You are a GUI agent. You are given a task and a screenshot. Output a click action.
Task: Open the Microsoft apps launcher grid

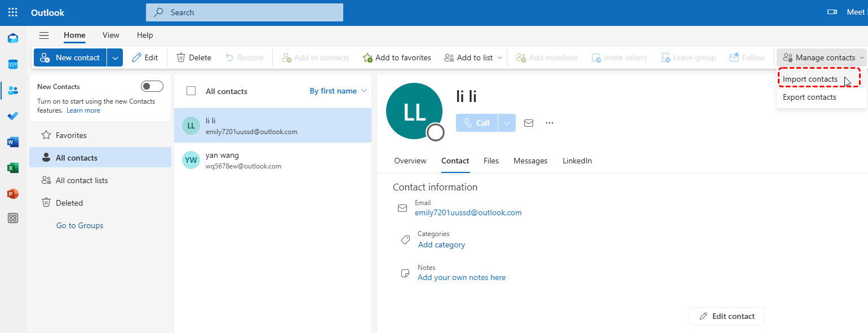point(12,12)
